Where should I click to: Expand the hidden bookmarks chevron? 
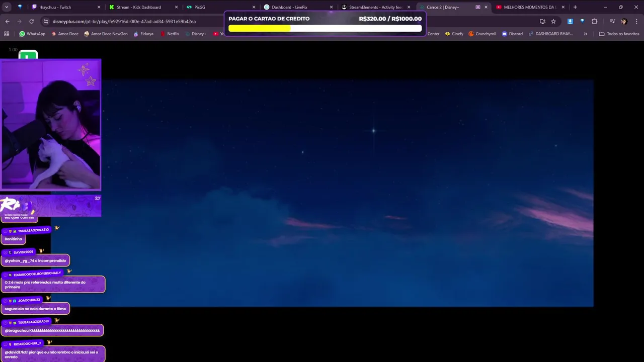(x=585, y=34)
